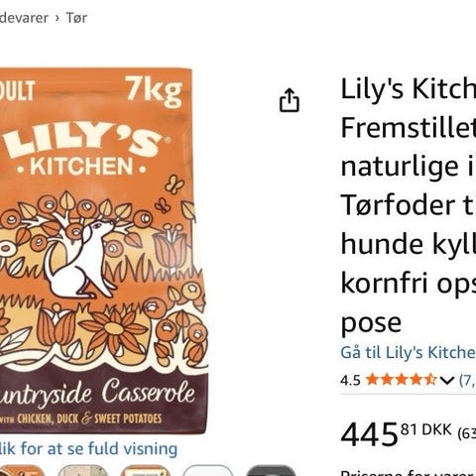Image resolution: width=476 pixels, height=476 pixels.
Task: Click the 445,81 DKK price
Action: click(396, 433)
